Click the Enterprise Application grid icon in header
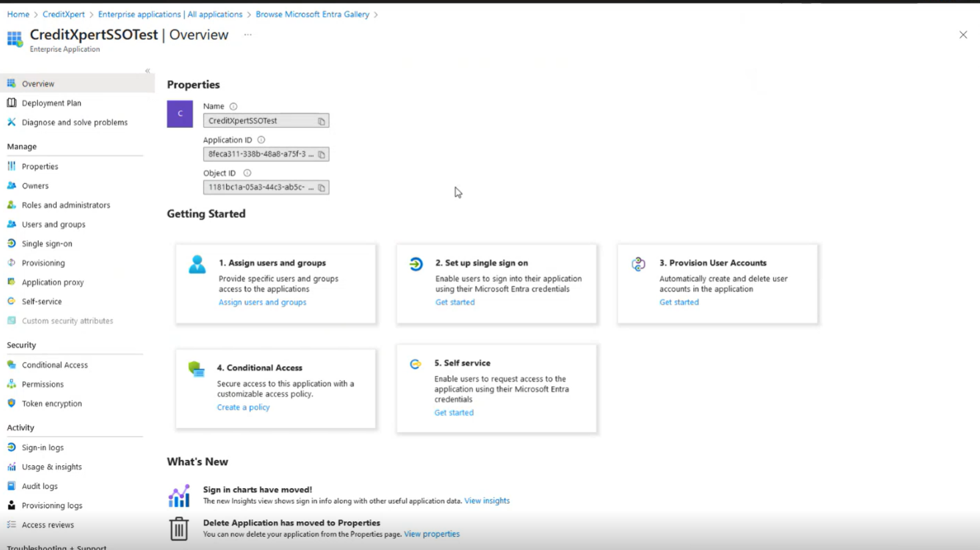 click(15, 39)
